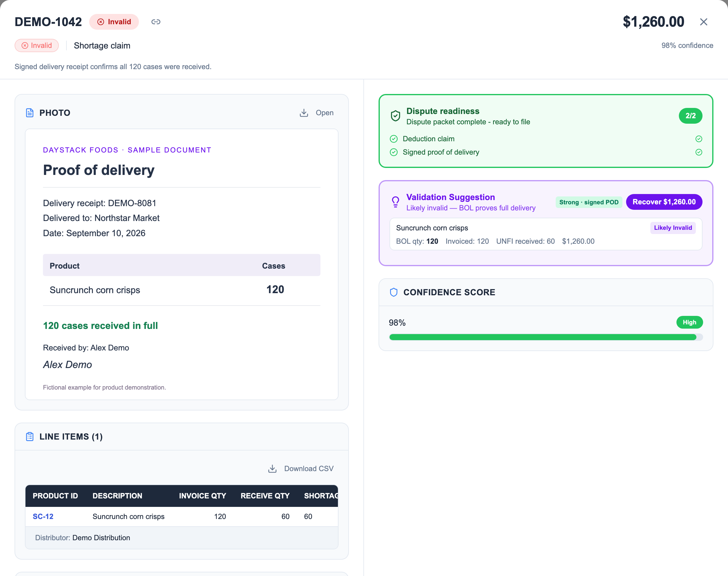Click 'Suncrunch corn crisps' in Validation Suggestion card
This screenshot has width=728, height=576.
pos(432,228)
